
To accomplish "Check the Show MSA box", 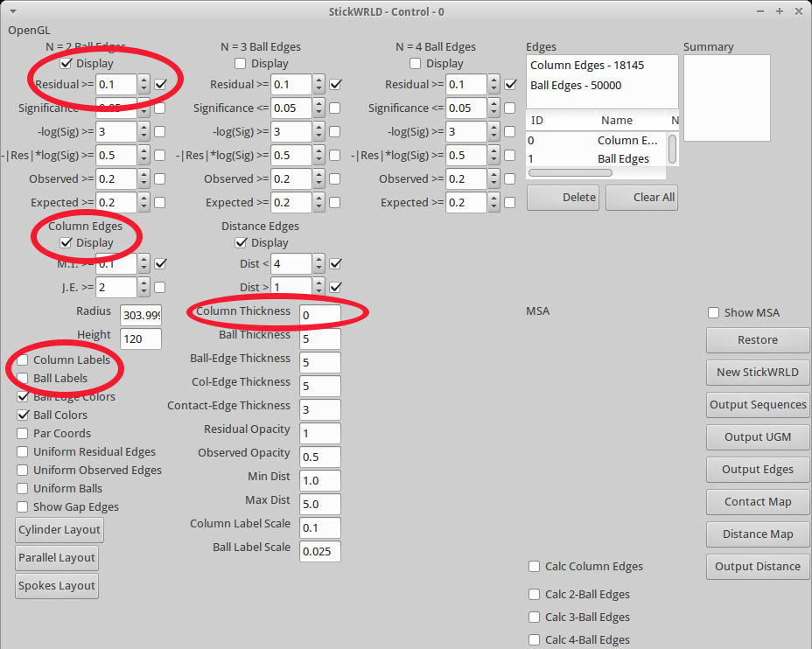I will click(x=714, y=312).
